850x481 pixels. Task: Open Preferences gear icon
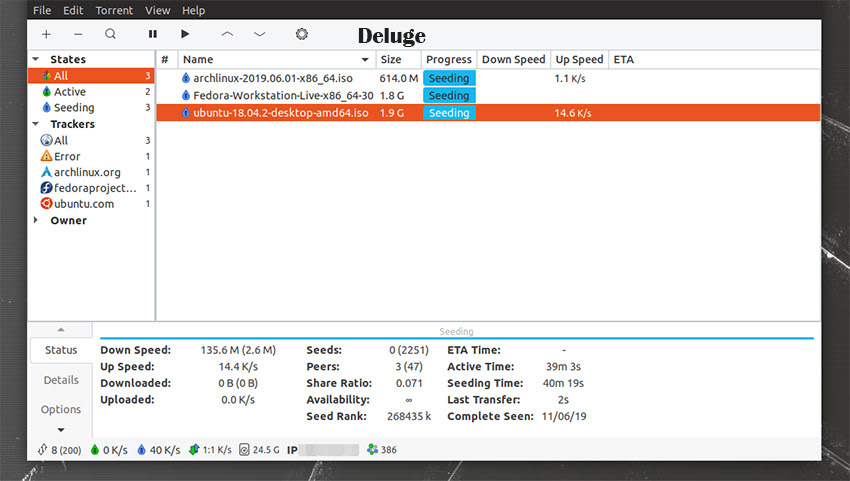pyautogui.click(x=302, y=34)
